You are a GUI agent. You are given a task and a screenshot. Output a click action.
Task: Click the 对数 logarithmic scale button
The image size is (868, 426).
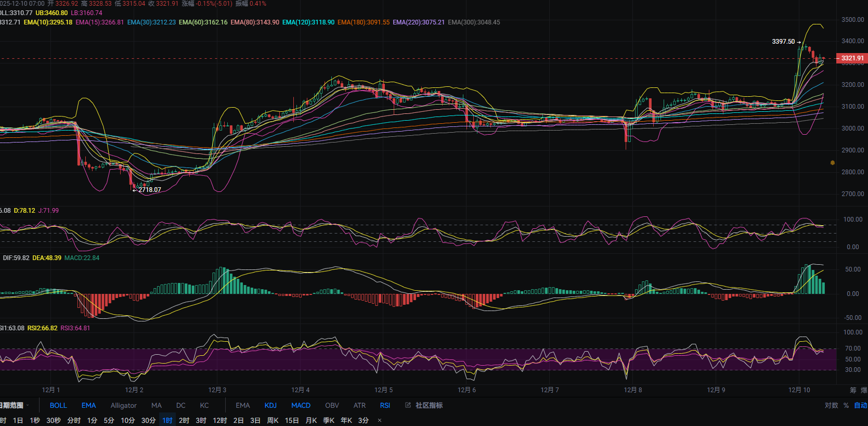coord(831,405)
